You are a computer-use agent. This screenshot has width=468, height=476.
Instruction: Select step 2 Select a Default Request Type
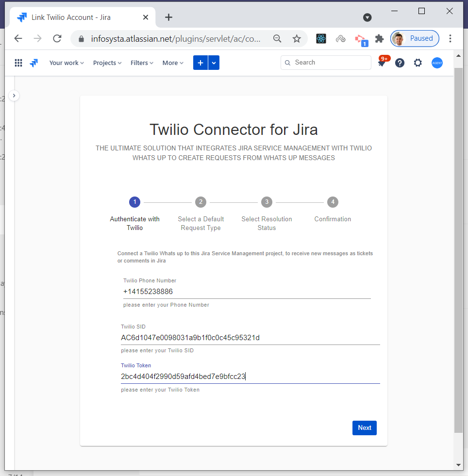(x=201, y=213)
